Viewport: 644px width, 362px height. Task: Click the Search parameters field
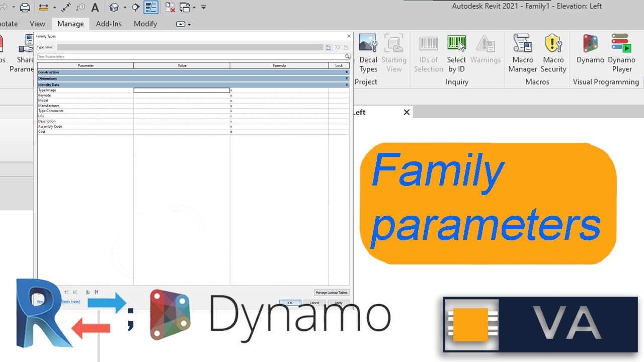click(x=191, y=56)
